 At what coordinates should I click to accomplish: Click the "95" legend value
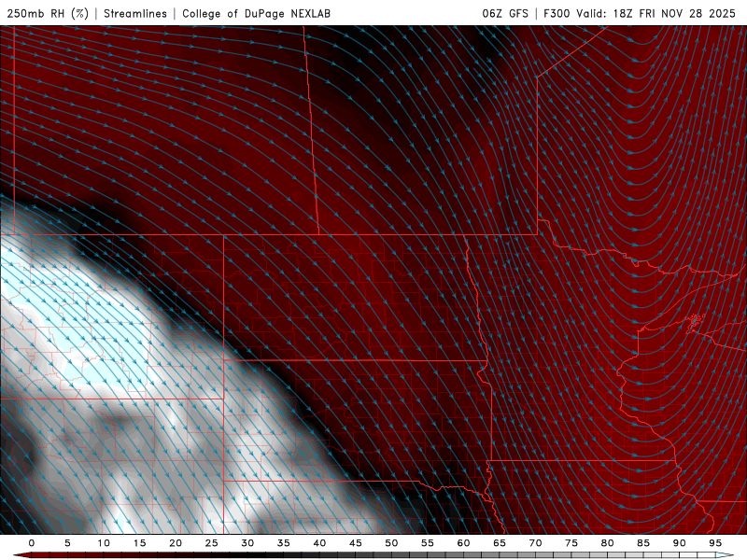[714, 543]
